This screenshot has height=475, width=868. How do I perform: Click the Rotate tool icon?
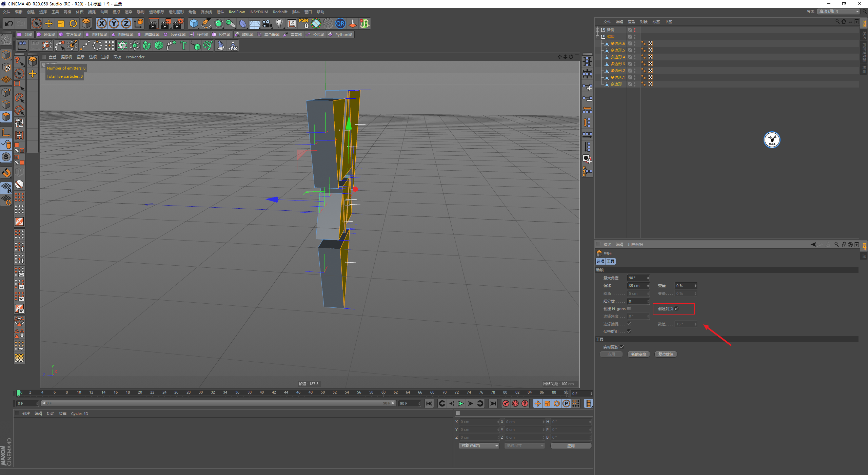pyautogui.click(x=73, y=23)
